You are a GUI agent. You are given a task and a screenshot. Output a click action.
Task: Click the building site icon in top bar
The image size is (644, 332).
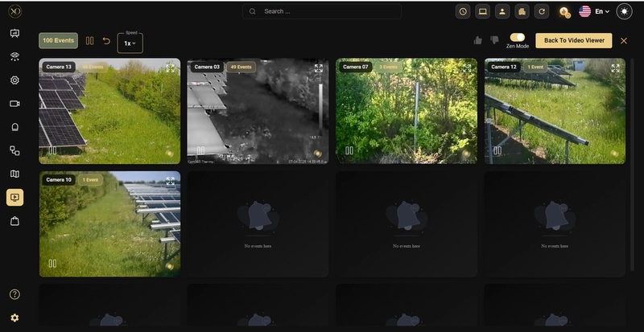click(x=522, y=11)
